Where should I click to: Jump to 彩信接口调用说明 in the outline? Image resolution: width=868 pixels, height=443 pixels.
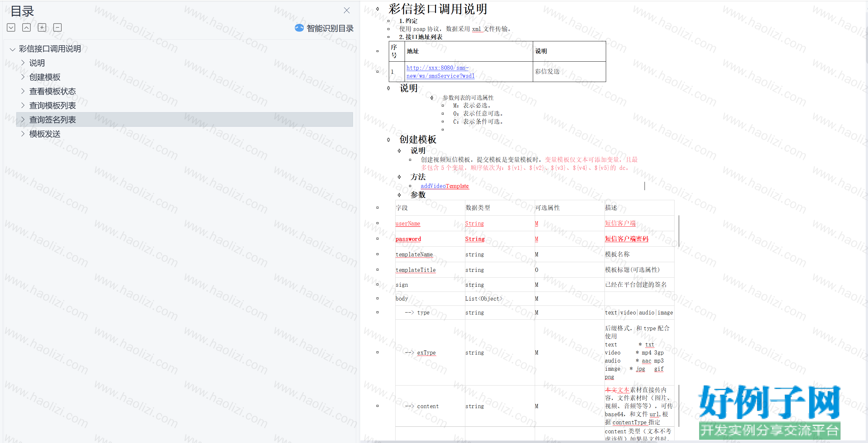(50, 49)
